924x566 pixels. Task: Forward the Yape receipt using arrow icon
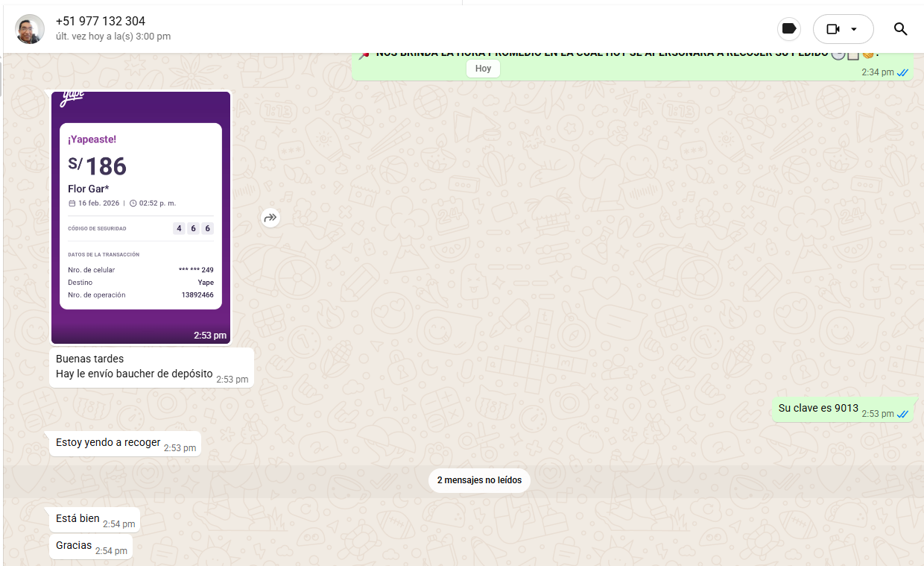click(x=270, y=218)
